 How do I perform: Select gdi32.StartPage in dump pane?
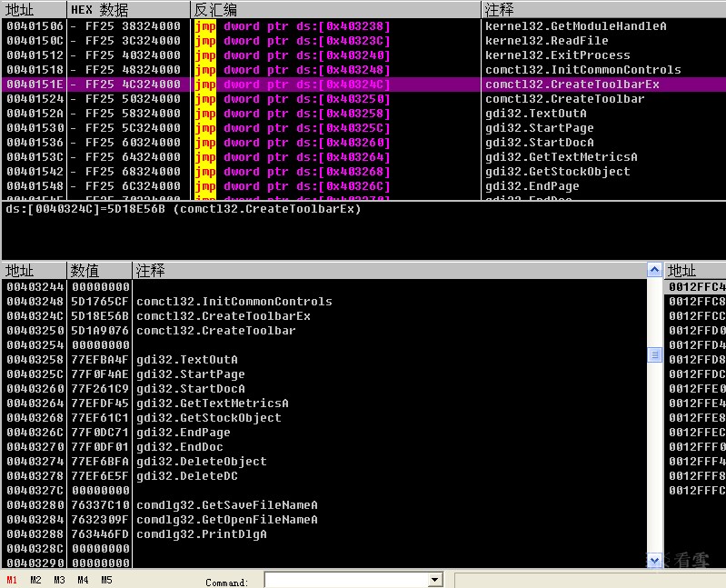coord(190,374)
